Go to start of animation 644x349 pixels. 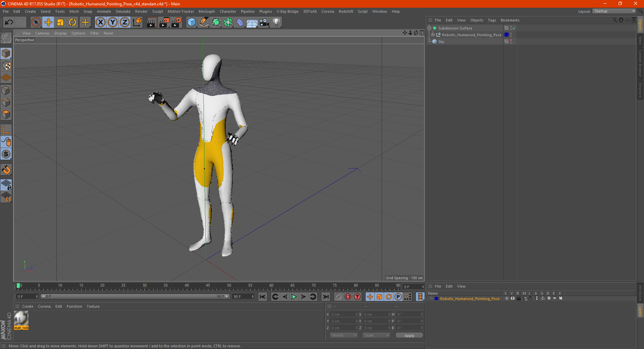[263, 297]
